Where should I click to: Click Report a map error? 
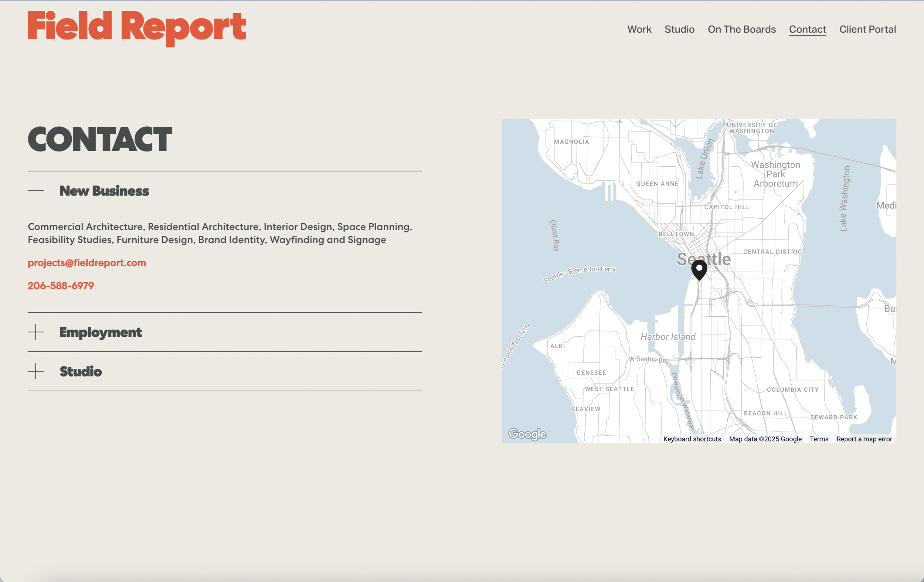click(864, 439)
